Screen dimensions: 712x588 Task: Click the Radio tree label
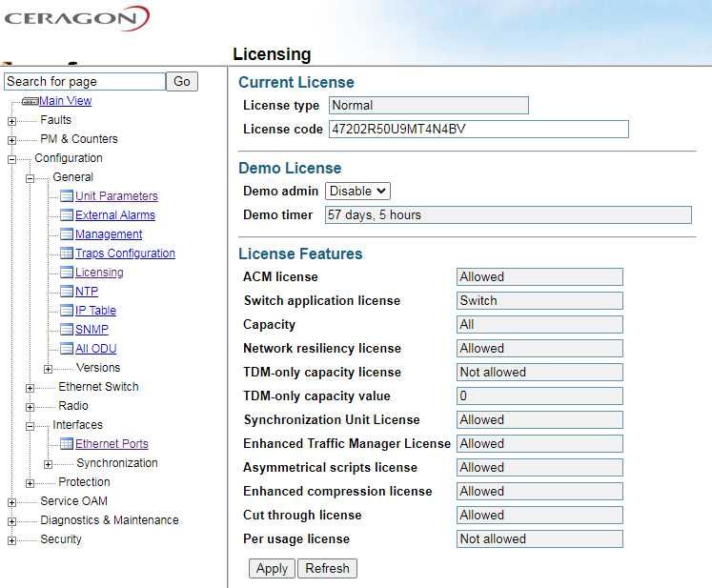pos(73,406)
